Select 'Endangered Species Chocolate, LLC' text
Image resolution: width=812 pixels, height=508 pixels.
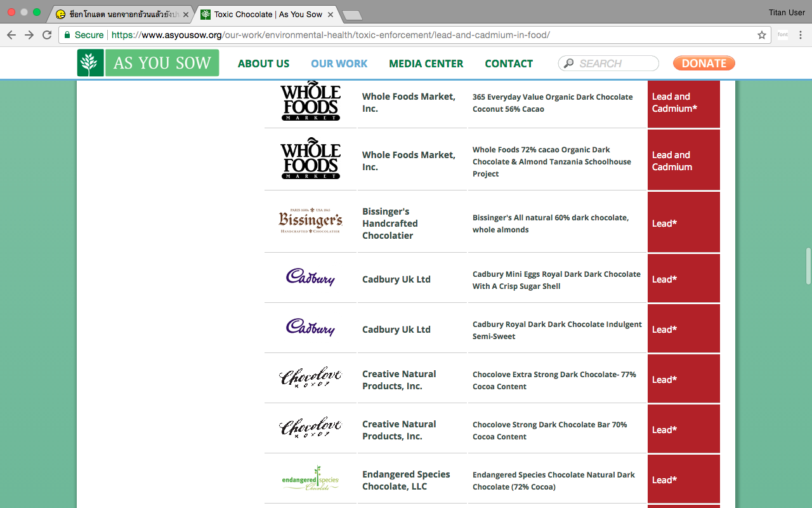(x=406, y=480)
